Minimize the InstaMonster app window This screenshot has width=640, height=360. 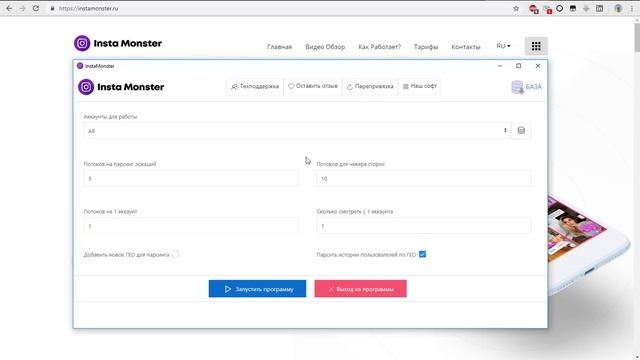coord(500,66)
